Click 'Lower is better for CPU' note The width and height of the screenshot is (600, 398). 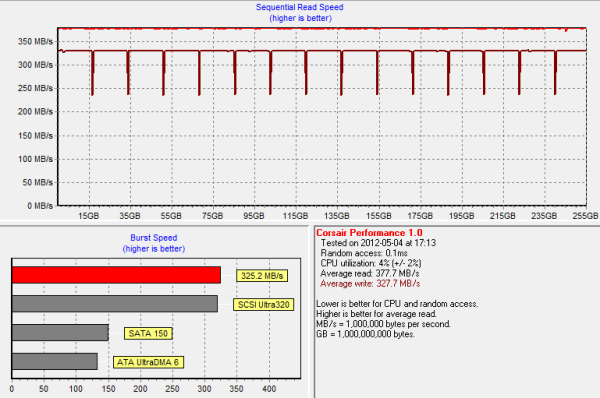(x=397, y=304)
